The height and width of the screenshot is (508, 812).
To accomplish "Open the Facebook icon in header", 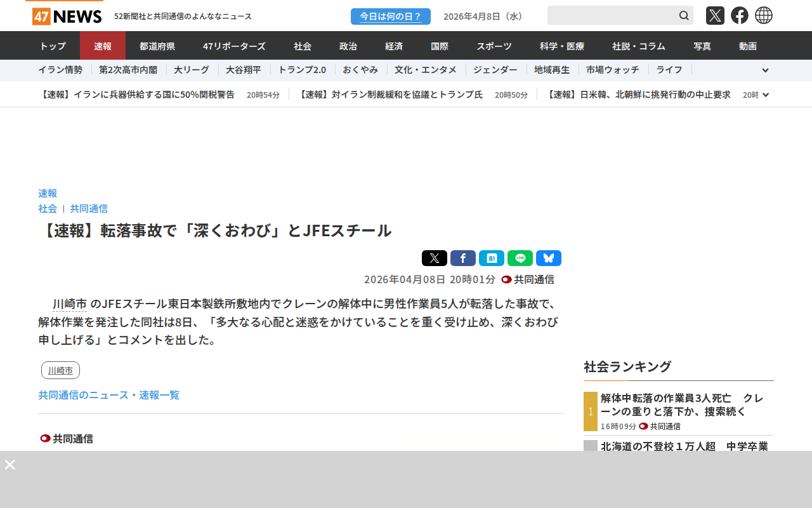I will tap(740, 15).
